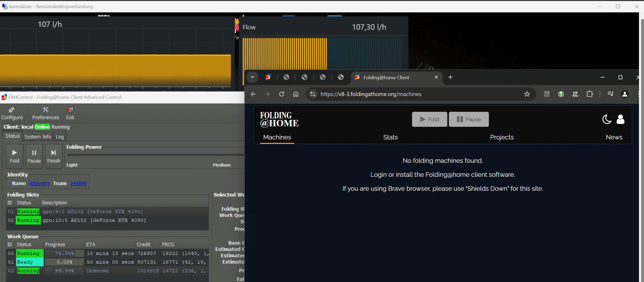
Task: Go to the Stats page
Action: (x=391, y=137)
